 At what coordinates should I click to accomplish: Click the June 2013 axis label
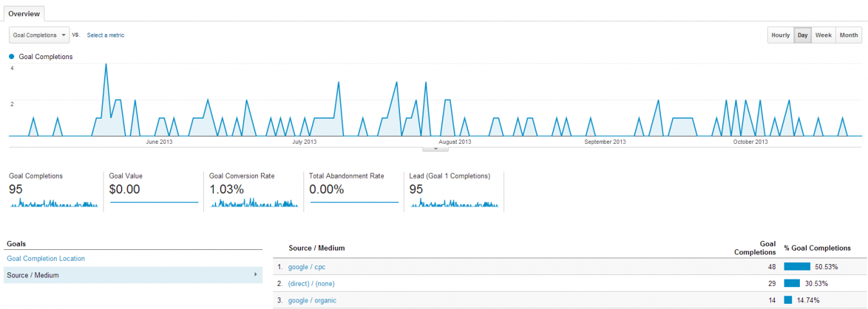click(159, 142)
